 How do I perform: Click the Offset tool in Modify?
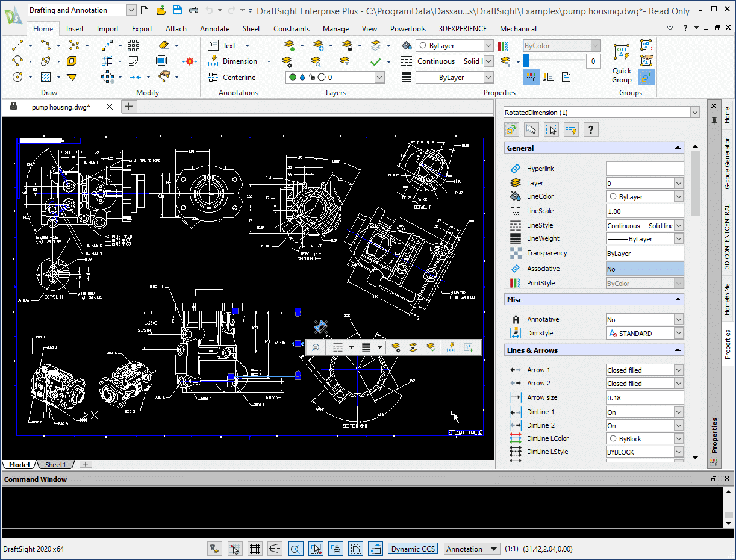pyautogui.click(x=133, y=61)
